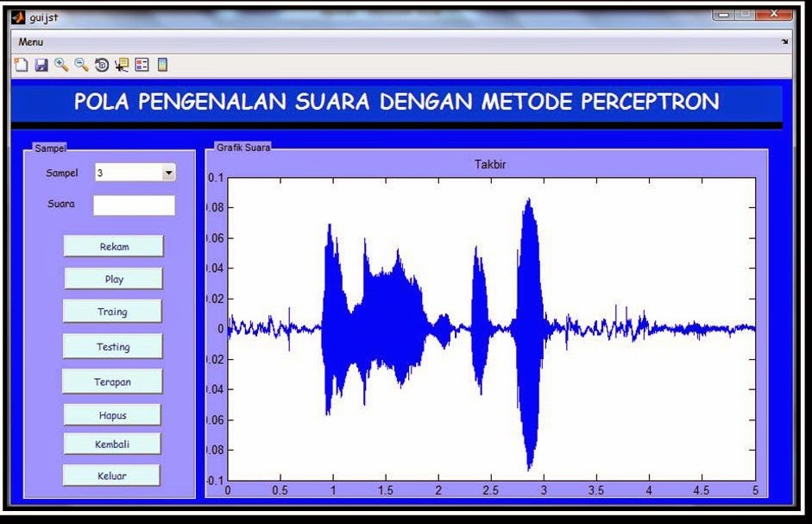Image resolution: width=812 pixels, height=524 pixels.
Task: Click the Terapan button
Action: pos(112,382)
